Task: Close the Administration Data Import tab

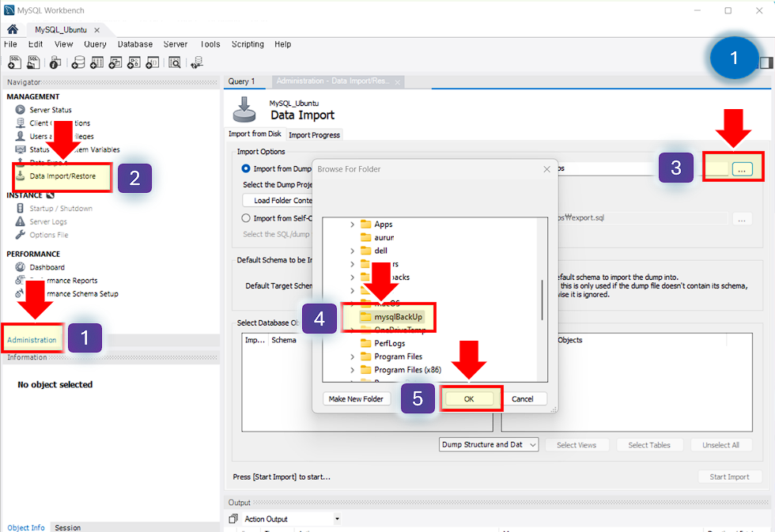Action: (397, 82)
